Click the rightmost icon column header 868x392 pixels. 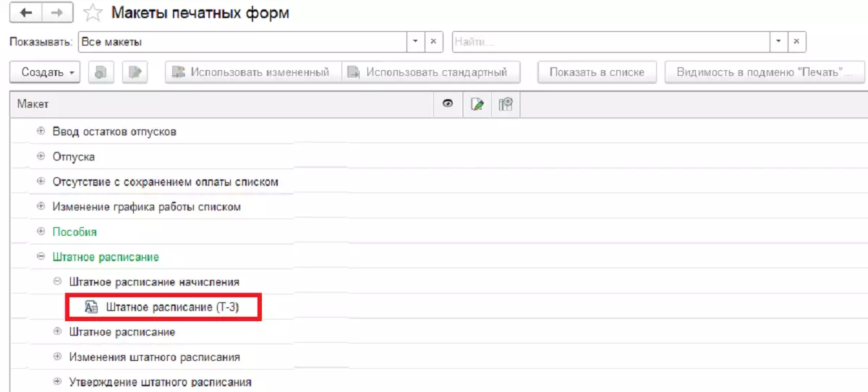[x=506, y=104]
